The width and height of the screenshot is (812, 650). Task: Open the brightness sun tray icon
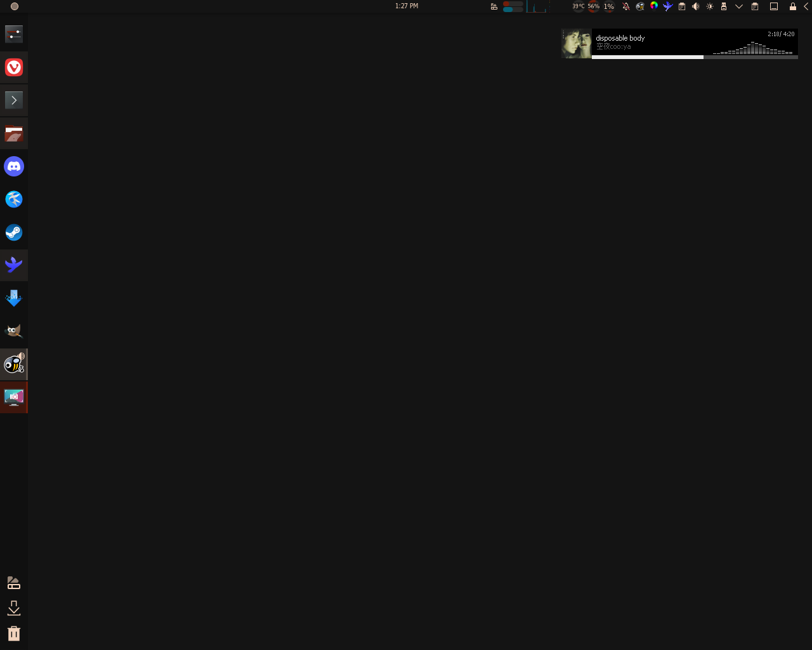pyautogui.click(x=710, y=6)
